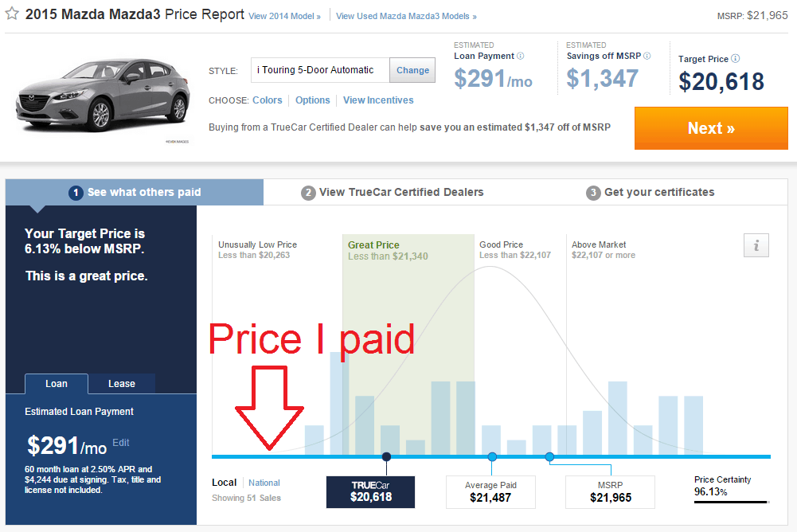
Task: Click the $291/mo value in the header
Action: [x=493, y=79]
